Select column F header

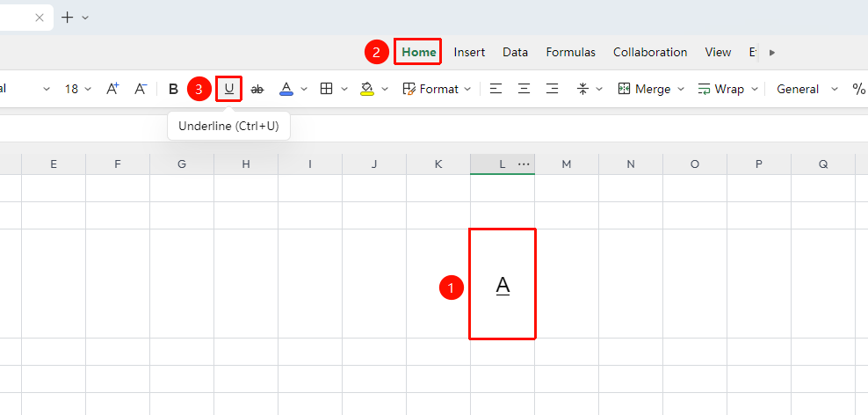click(118, 164)
